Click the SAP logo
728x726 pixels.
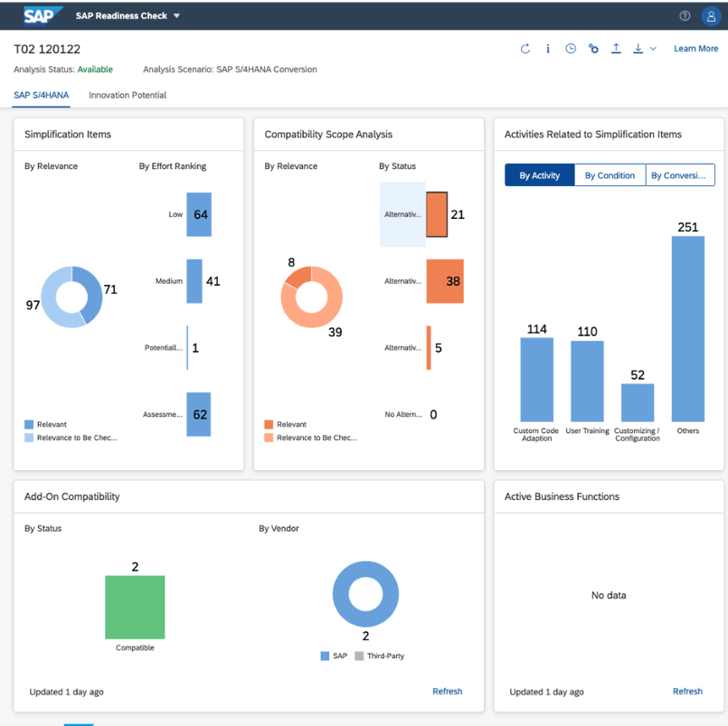pos(43,15)
